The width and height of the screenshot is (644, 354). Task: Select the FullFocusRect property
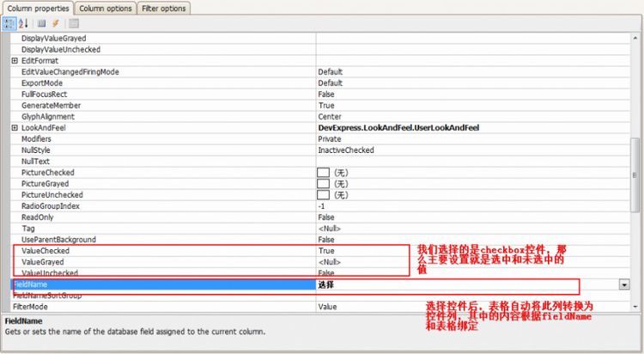[44, 95]
